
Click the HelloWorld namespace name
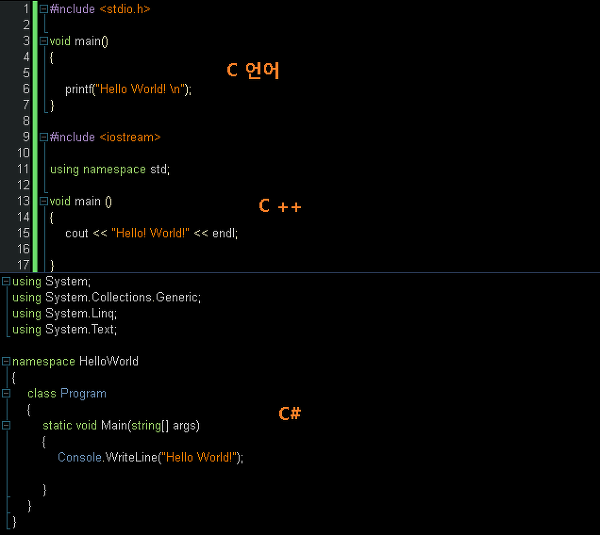pos(109,361)
